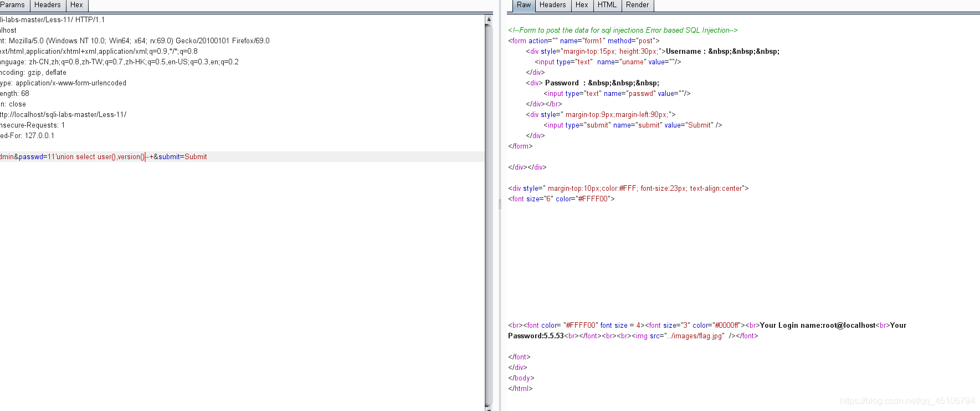Click X-Forwarded-For 127.0.0.1 line
The height and width of the screenshot is (411, 980).
[x=27, y=136]
